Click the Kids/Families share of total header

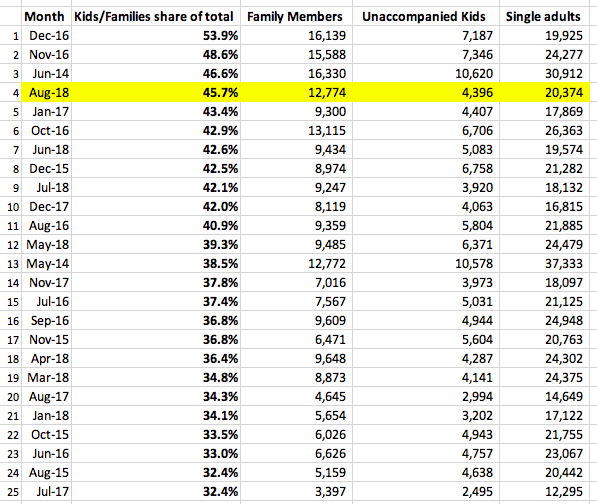click(x=154, y=16)
